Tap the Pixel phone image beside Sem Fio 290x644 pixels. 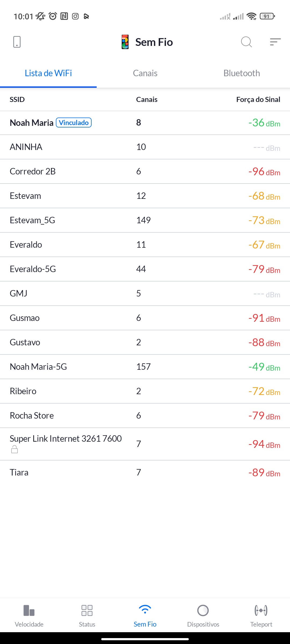125,42
